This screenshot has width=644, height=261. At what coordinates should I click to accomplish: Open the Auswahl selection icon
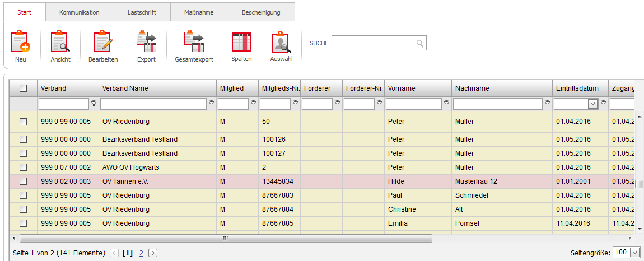[x=281, y=41]
